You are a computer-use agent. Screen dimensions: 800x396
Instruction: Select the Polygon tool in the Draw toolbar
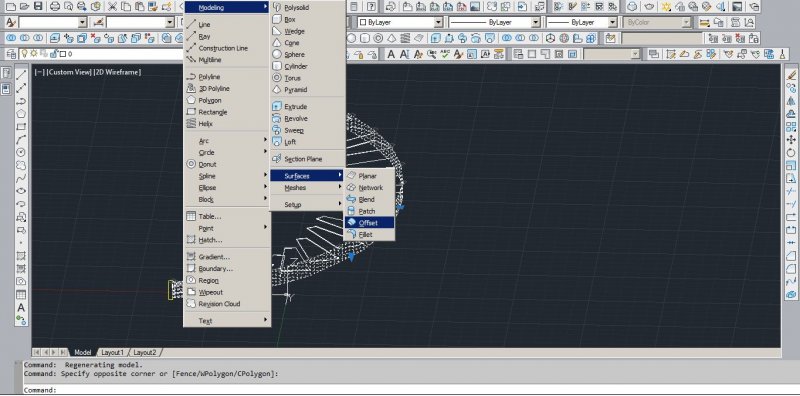[21, 114]
